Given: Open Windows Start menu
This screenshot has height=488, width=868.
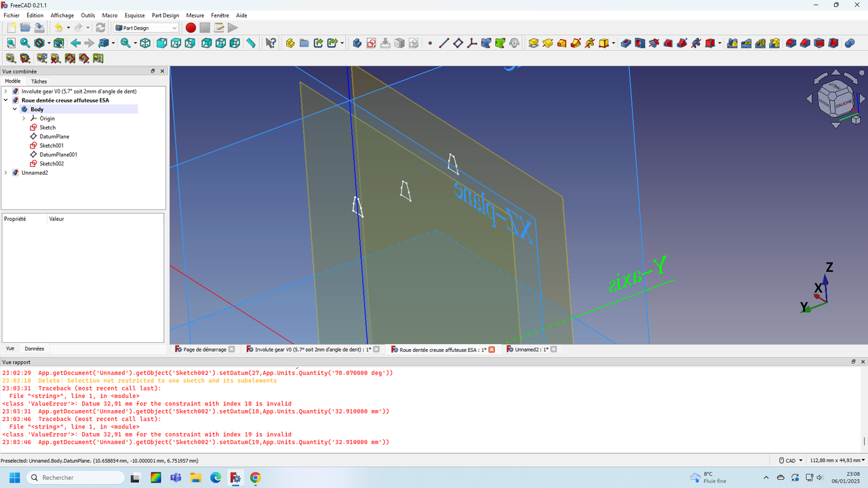Looking at the screenshot, I should pyautogui.click(x=14, y=478).
